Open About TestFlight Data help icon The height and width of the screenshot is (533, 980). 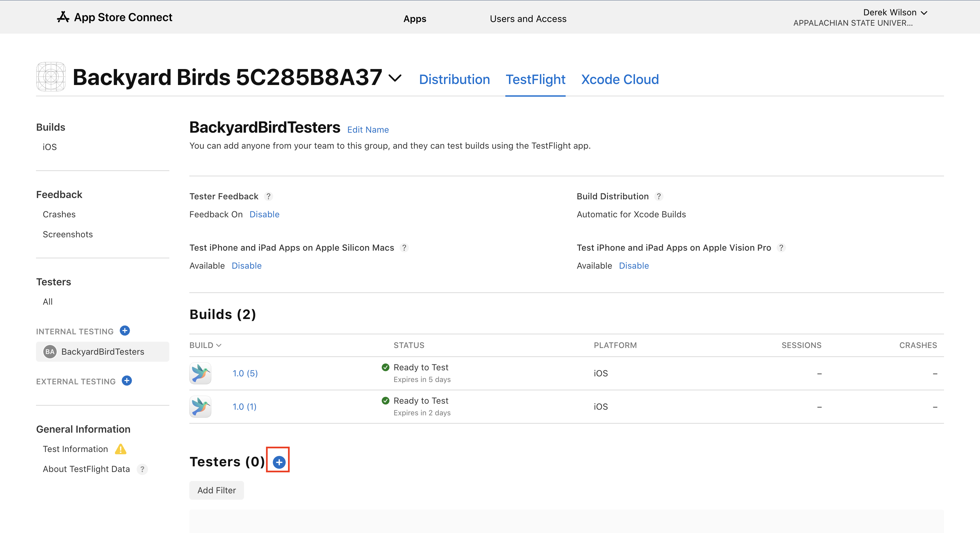coord(142,469)
